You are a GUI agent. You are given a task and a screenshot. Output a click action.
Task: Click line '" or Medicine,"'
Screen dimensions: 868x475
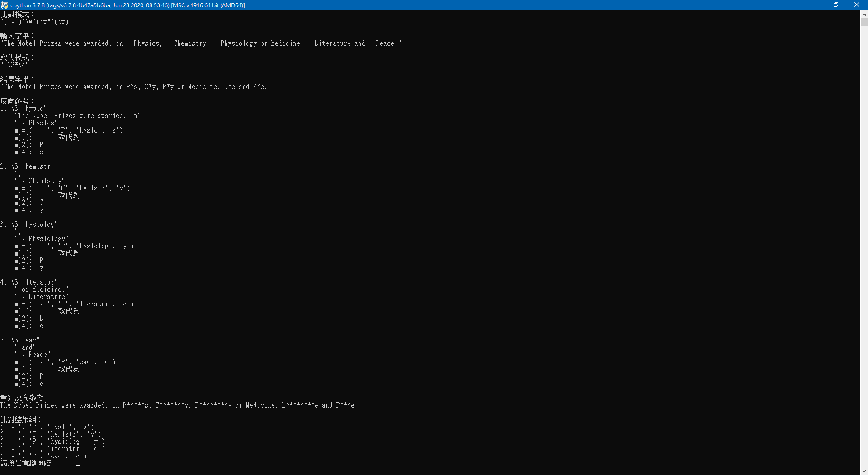[42, 290]
